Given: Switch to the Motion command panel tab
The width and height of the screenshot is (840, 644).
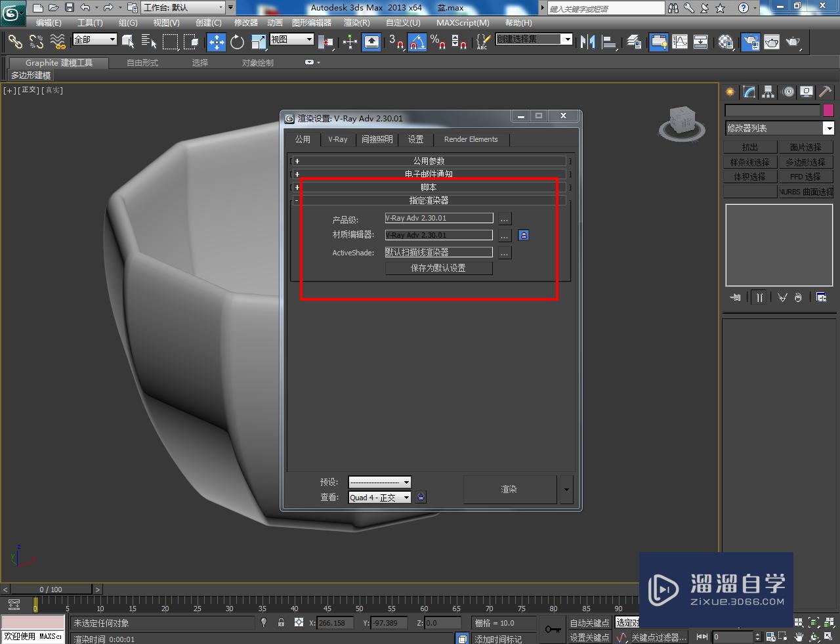Looking at the screenshot, I should (x=787, y=92).
